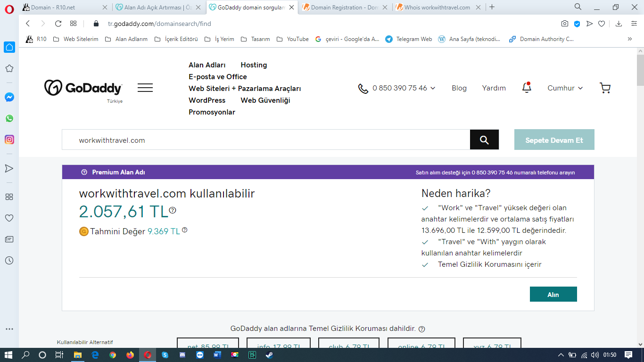Switch to Alan Adı Açık Artırması tab
The height and width of the screenshot is (362, 644).
(159, 7)
